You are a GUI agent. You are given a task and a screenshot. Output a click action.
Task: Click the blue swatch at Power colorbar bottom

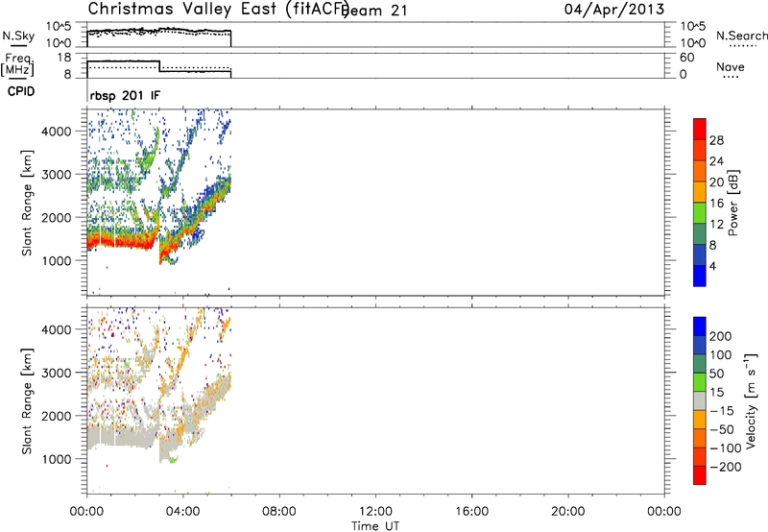pyautogui.click(x=700, y=276)
